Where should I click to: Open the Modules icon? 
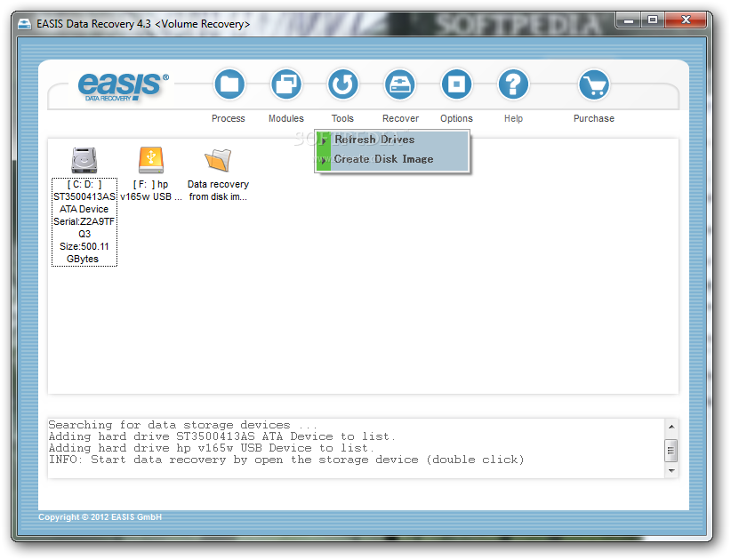[x=285, y=84]
